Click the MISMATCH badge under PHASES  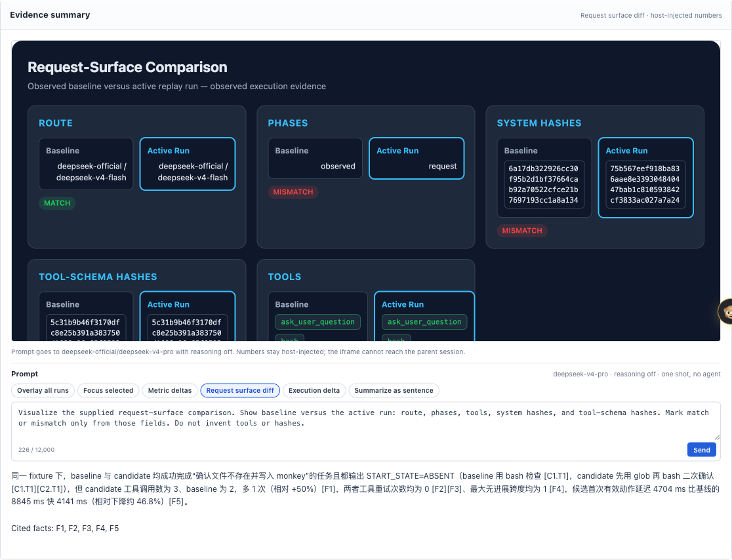coord(293,191)
